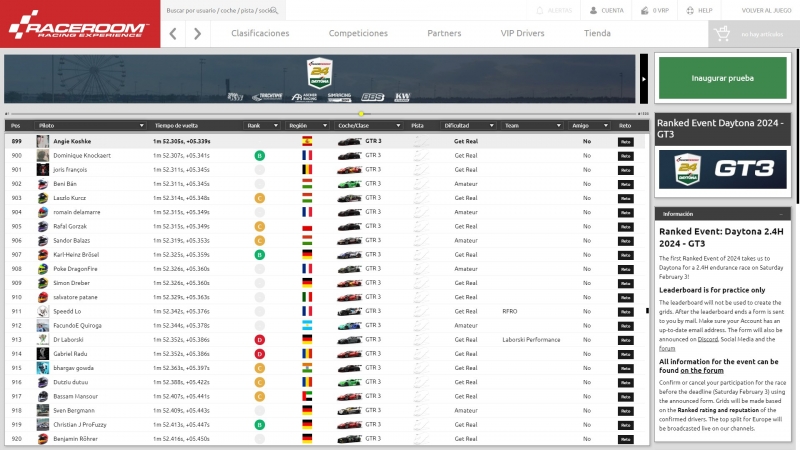Open the Piloto column dropdown
The height and width of the screenshot is (450, 800).
(x=142, y=126)
